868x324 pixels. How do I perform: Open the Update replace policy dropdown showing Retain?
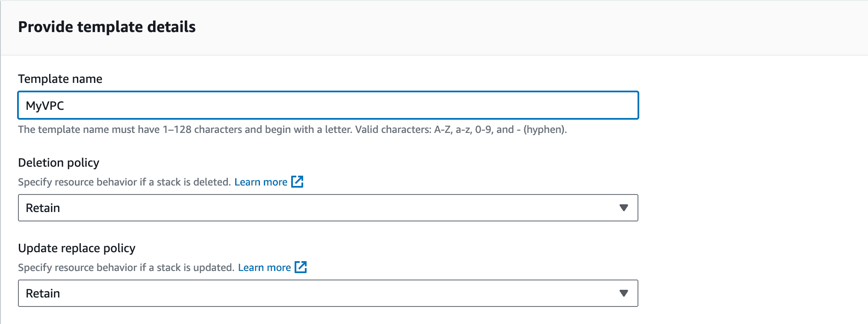(328, 293)
